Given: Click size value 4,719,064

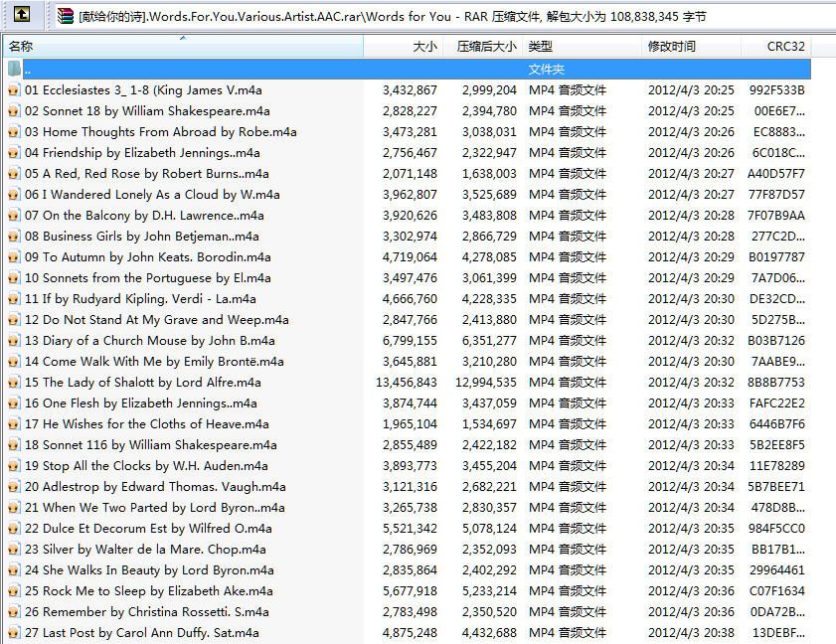Looking at the screenshot, I should [x=410, y=257].
